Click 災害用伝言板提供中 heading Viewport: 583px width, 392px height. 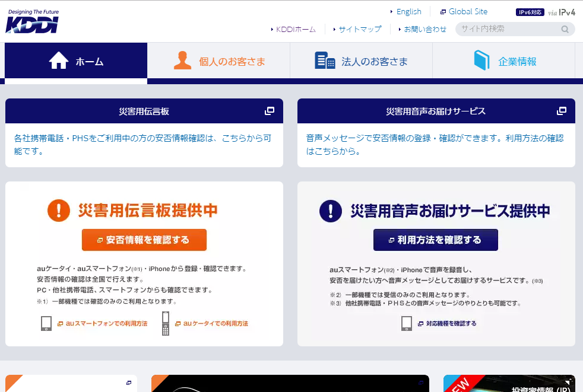pyautogui.click(x=148, y=211)
